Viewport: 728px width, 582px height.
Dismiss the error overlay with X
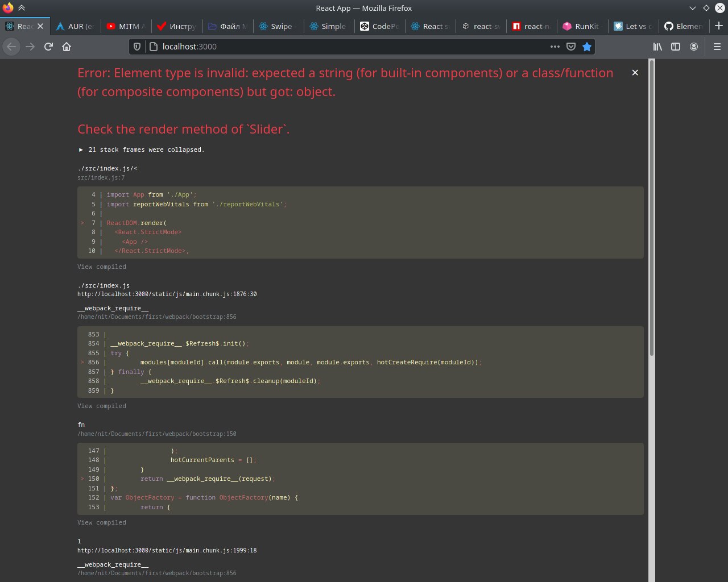click(x=635, y=73)
